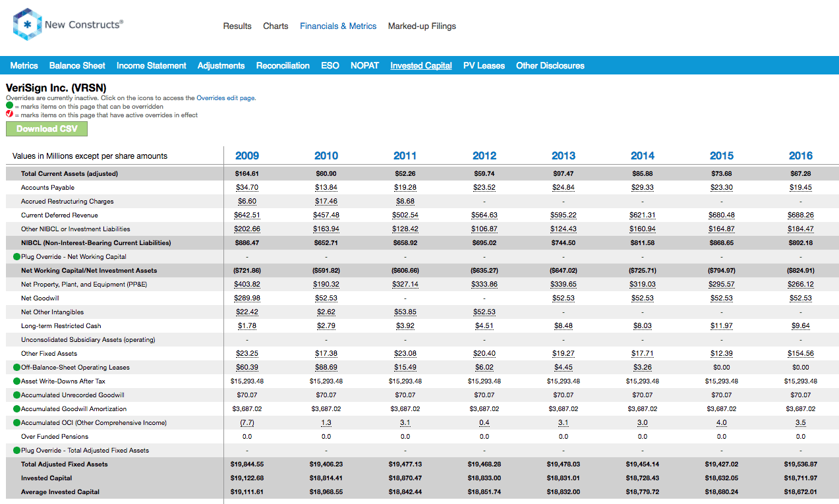Open override icon for Plug Override - Net Working Capital
839x504 pixels.
coord(16,256)
